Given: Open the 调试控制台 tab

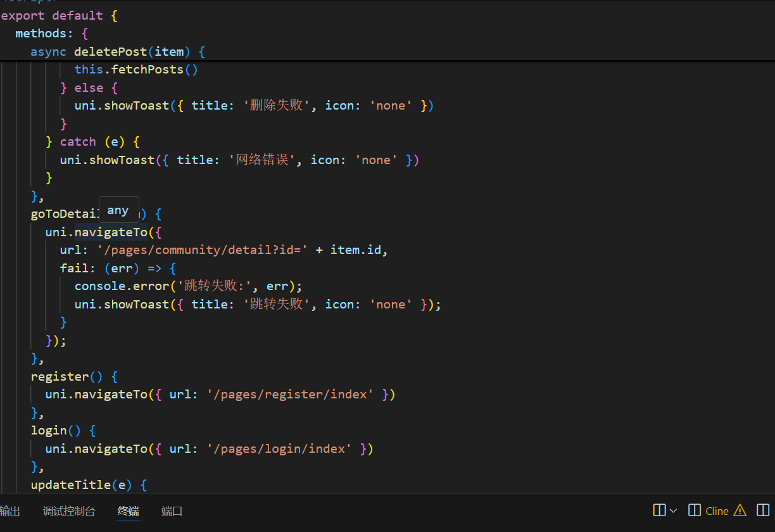Looking at the screenshot, I should pos(69,511).
